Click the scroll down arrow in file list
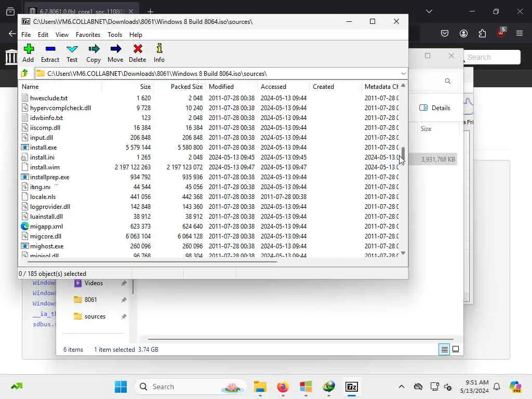The image size is (532, 399). (403, 253)
